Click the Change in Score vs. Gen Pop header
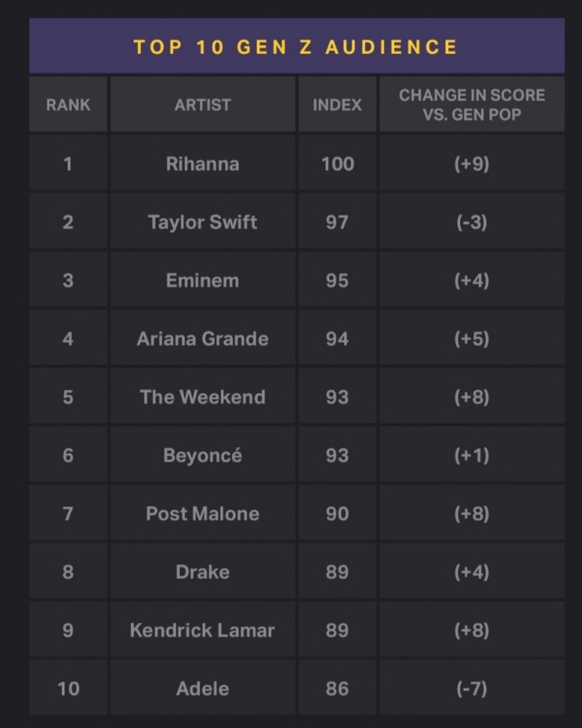This screenshot has height=728, width=582. point(472,105)
